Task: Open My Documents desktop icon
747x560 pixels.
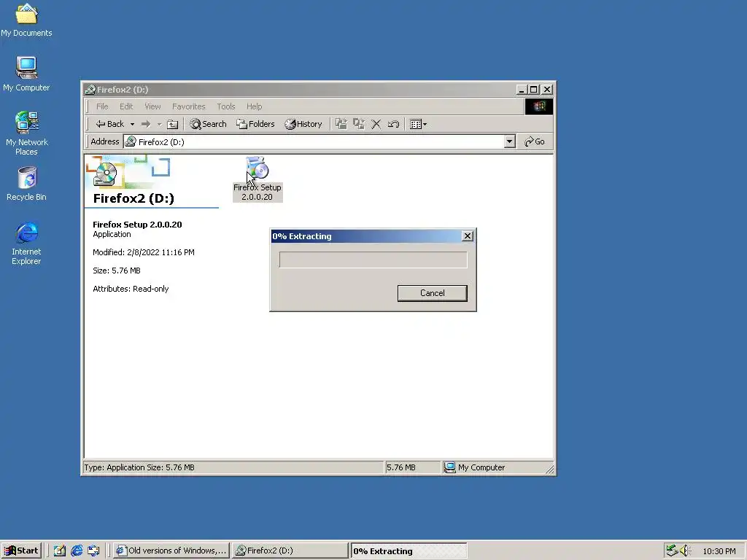Action: 26,20
